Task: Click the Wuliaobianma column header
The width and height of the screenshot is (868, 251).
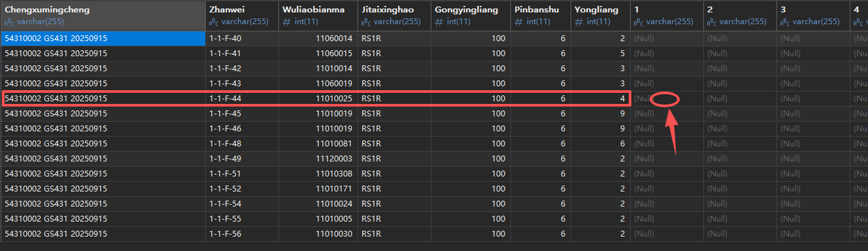Action: 318,16
